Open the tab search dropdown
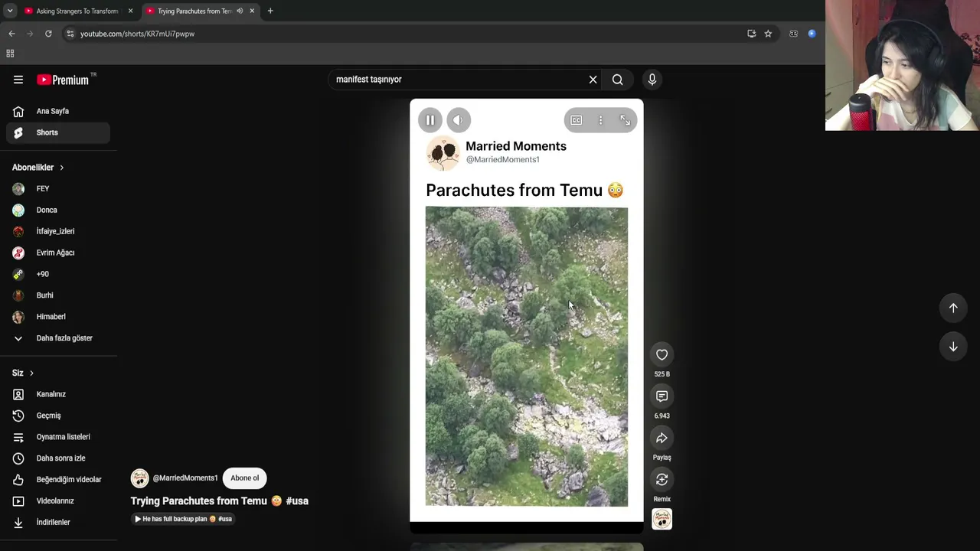980x551 pixels. pyautogui.click(x=10, y=11)
